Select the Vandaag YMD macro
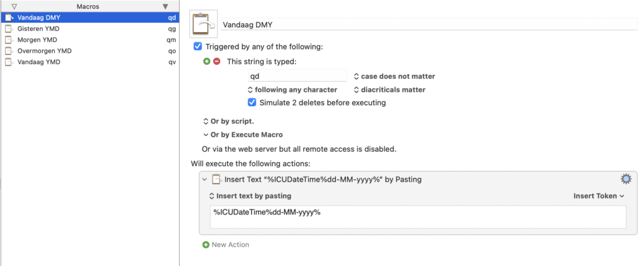Image resolution: width=644 pixels, height=266 pixels. tap(38, 62)
